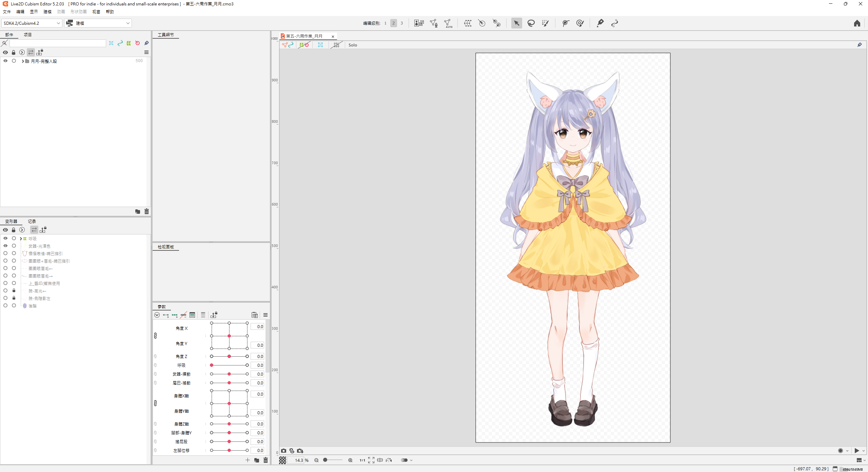Screen dimensions: 868x472
Task: Play the physics preview with play button
Action: [x=857, y=451]
